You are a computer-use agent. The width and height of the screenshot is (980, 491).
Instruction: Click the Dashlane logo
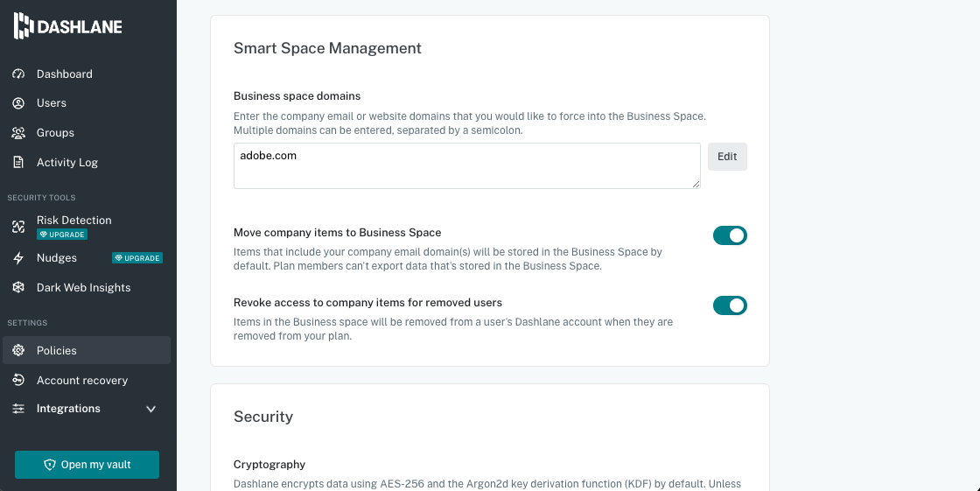[x=68, y=26]
